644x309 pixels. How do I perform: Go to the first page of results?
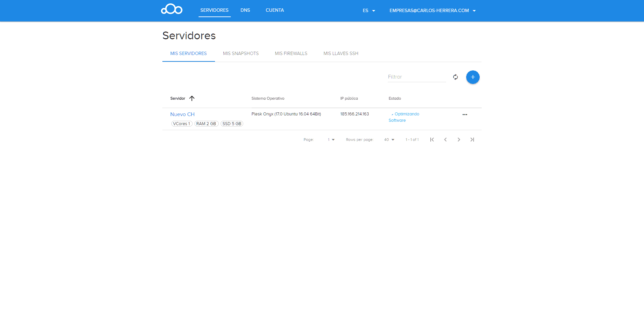point(432,140)
